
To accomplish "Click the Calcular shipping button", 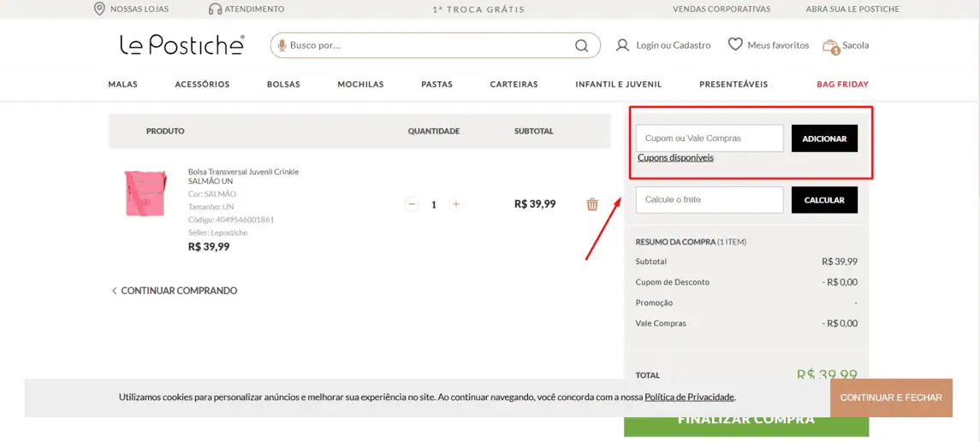I will point(824,200).
